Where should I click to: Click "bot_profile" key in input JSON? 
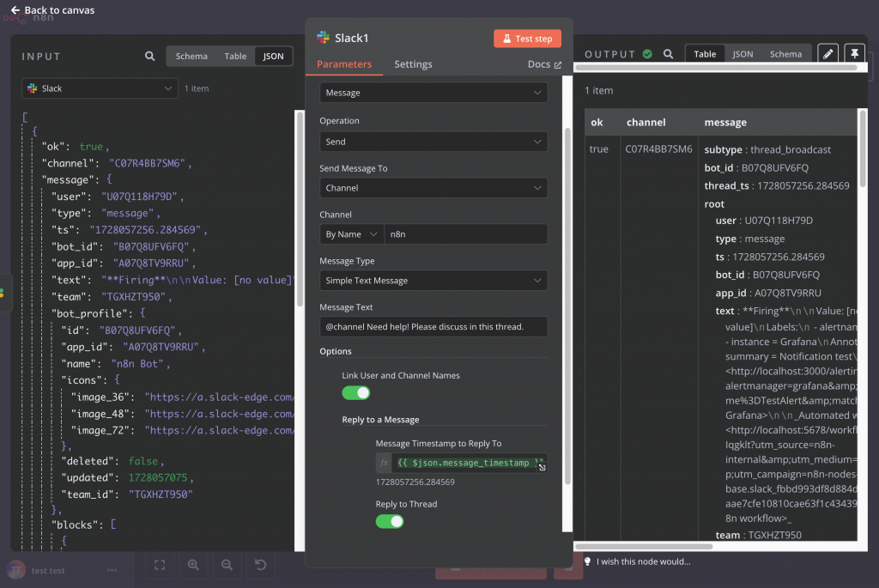coord(92,313)
